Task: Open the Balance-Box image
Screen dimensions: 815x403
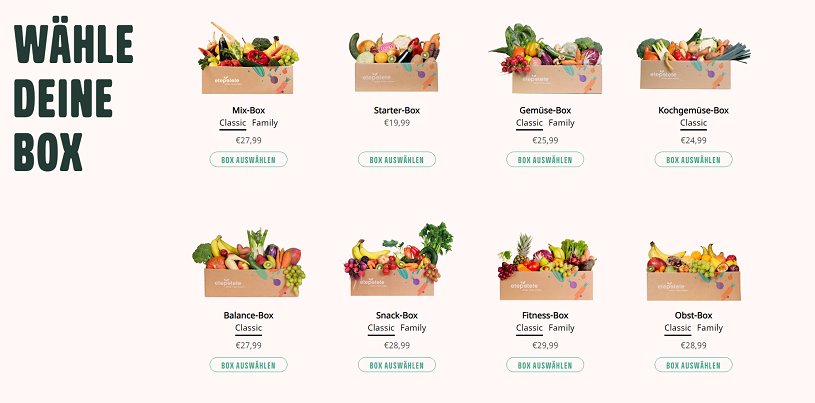Action: pos(248,265)
